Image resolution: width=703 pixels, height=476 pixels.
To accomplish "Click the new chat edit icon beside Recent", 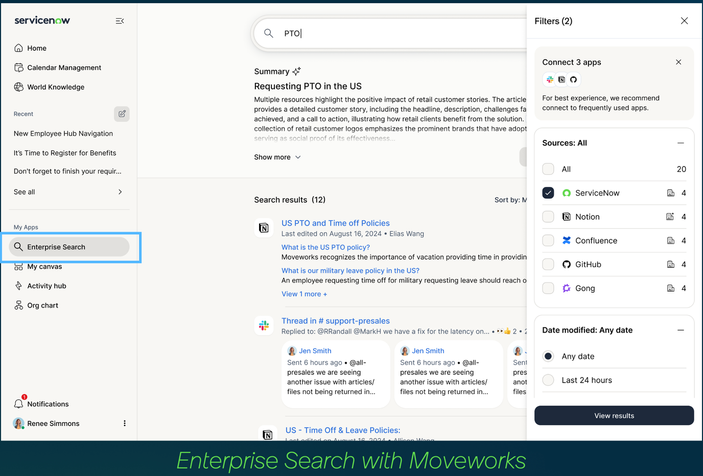I will [x=122, y=114].
